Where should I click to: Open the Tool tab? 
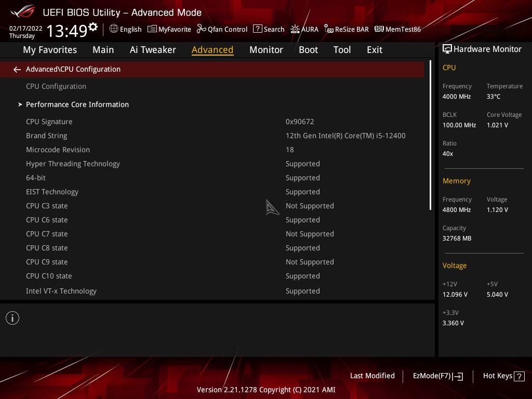342,50
